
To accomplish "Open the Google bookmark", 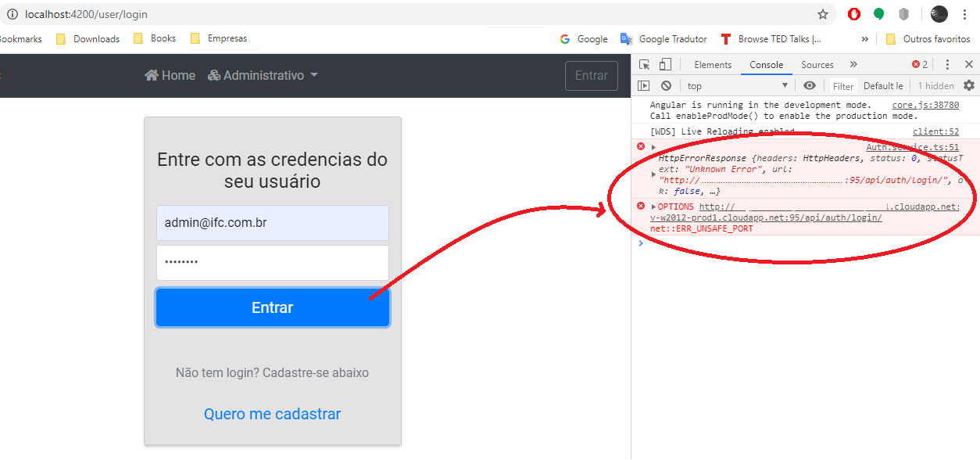I will (x=584, y=38).
